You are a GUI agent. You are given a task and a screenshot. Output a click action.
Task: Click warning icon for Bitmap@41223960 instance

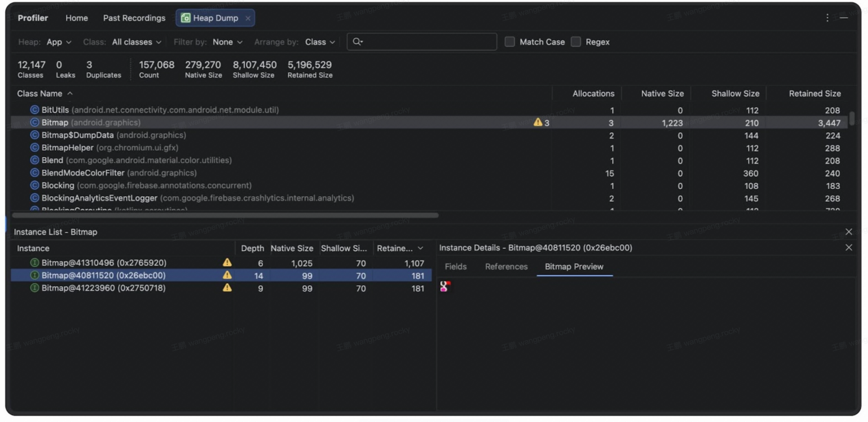[x=227, y=288]
